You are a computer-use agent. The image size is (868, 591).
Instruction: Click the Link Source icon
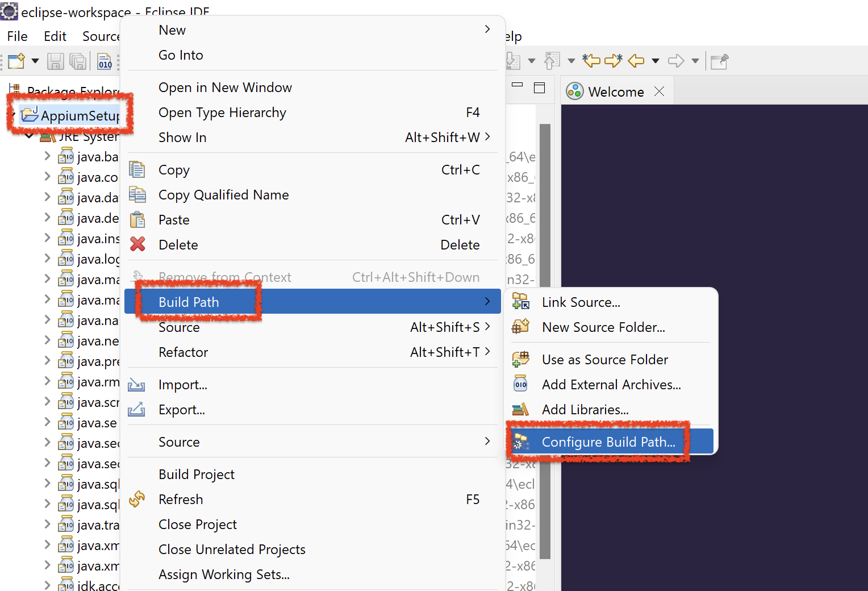(x=521, y=301)
